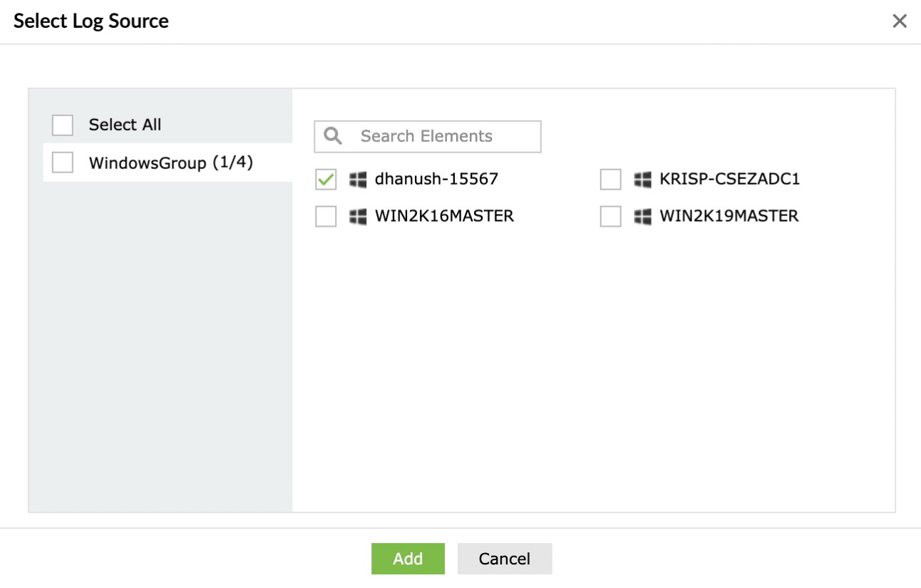The image size is (921, 588).
Task: Enable the KRISP-CSEZADC1 checkbox
Action: [x=611, y=180]
